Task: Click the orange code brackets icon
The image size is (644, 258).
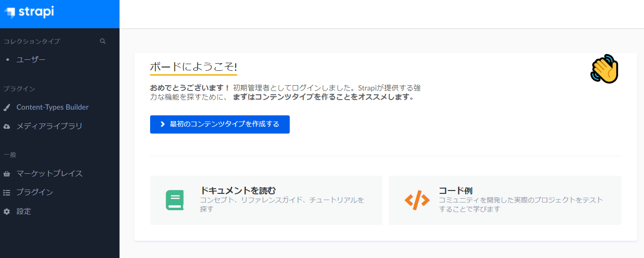Action: pyautogui.click(x=417, y=200)
